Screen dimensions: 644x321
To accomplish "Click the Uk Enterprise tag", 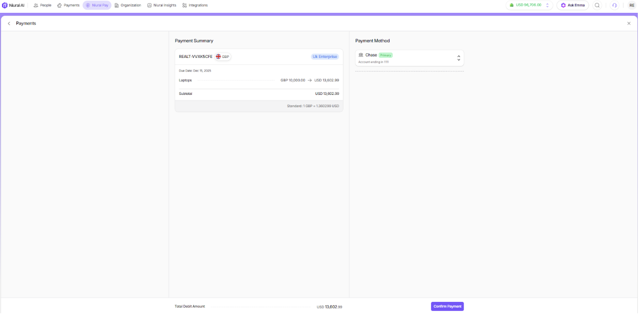I will click(325, 56).
